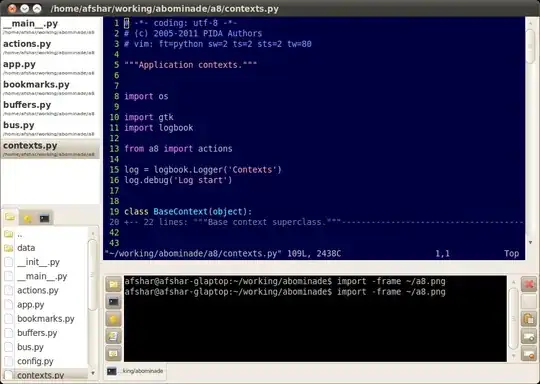The width and height of the screenshot is (540, 384).
Task: Switch to the bus.py open buffer
Action: click(x=51, y=128)
